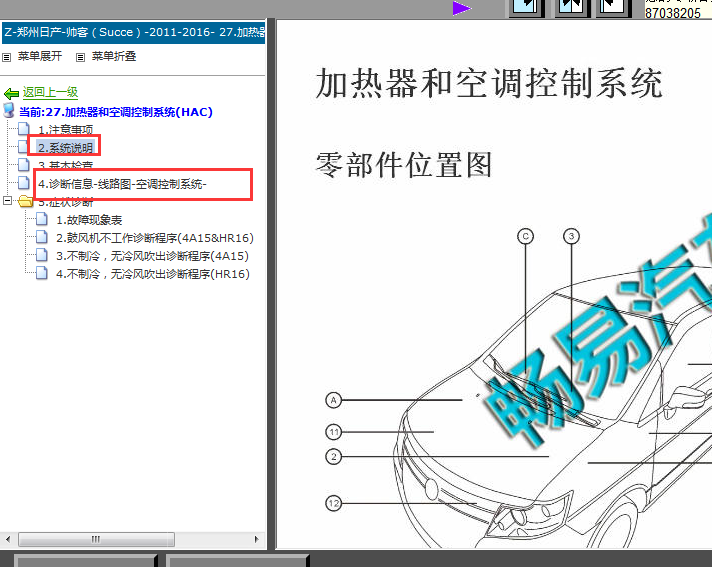Click the document icon for 4.诊断信息-线路图
The height and width of the screenshot is (567, 712).
pyautogui.click(x=24, y=182)
